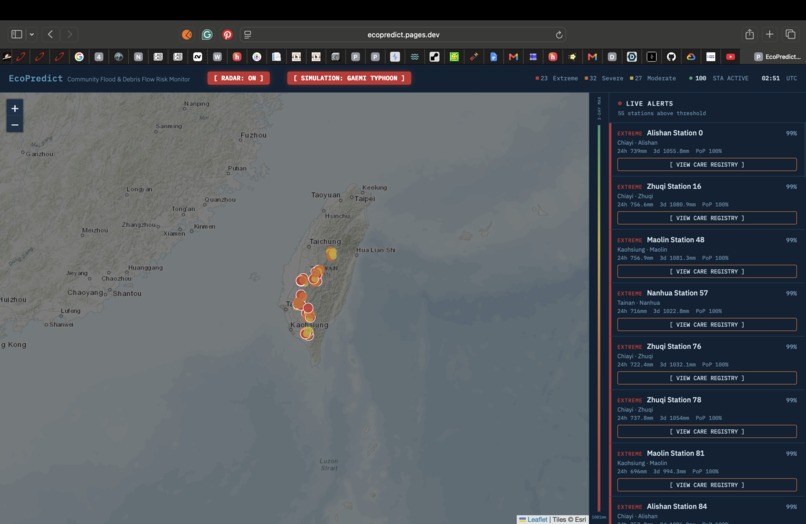Click the Fuzhou city label on map
The height and width of the screenshot is (524, 806).
pos(253,135)
